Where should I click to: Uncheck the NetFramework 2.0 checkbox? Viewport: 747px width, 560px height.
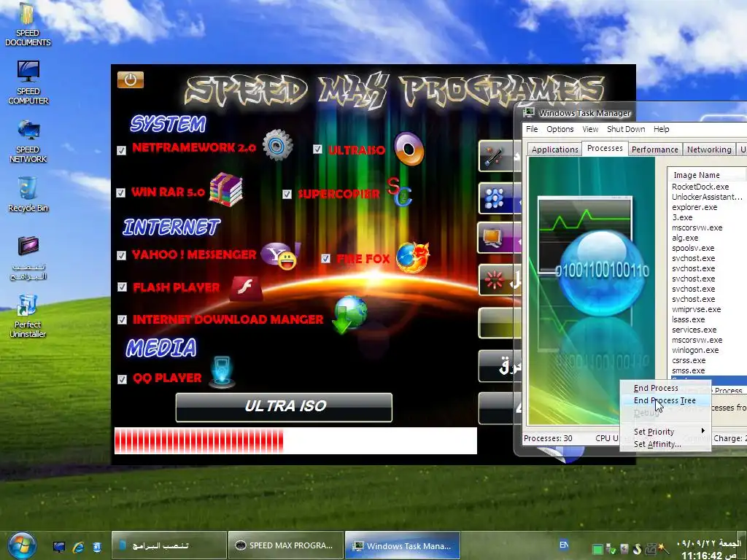coord(122,150)
